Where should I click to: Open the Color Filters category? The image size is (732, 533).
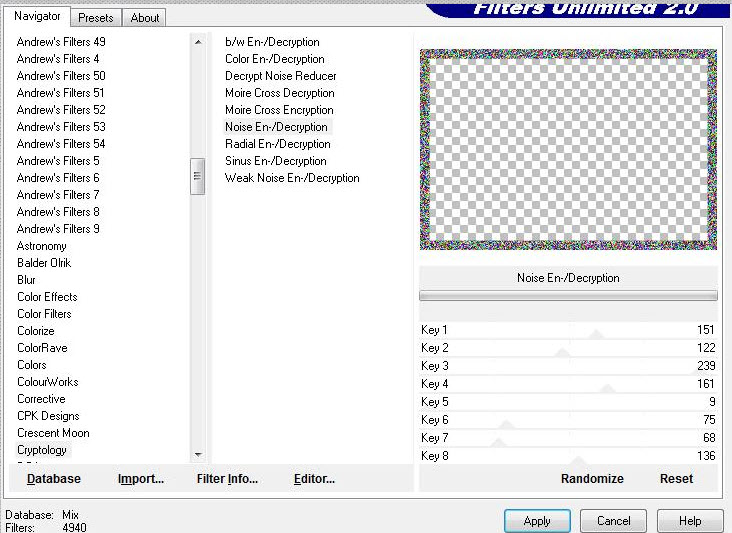(x=44, y=314)
